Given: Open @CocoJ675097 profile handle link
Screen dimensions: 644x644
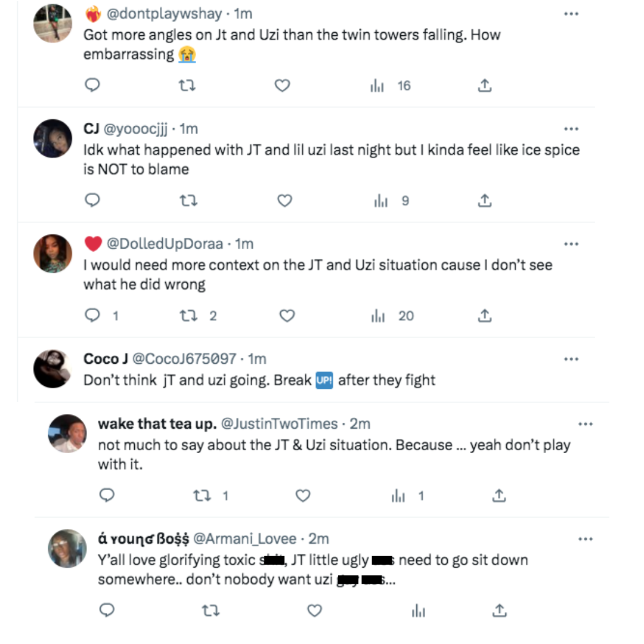Looking at the screenshot, I should (x=184, y=359).
